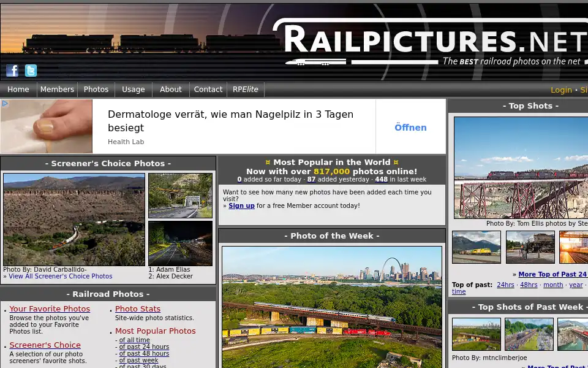The height and width of the screenshot is (368, 588).
Task: Click the 817,000 photos count
Action: click(331, 171)
